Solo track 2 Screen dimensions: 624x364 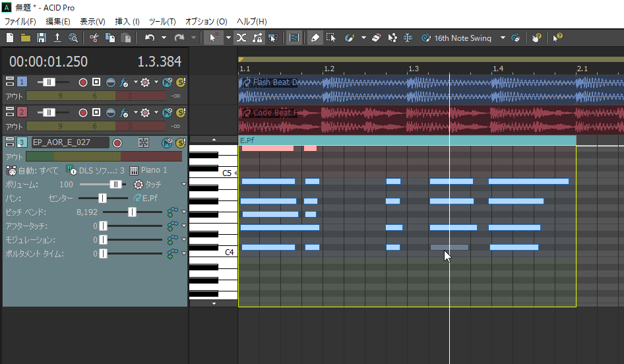click(x=181, y=113)
